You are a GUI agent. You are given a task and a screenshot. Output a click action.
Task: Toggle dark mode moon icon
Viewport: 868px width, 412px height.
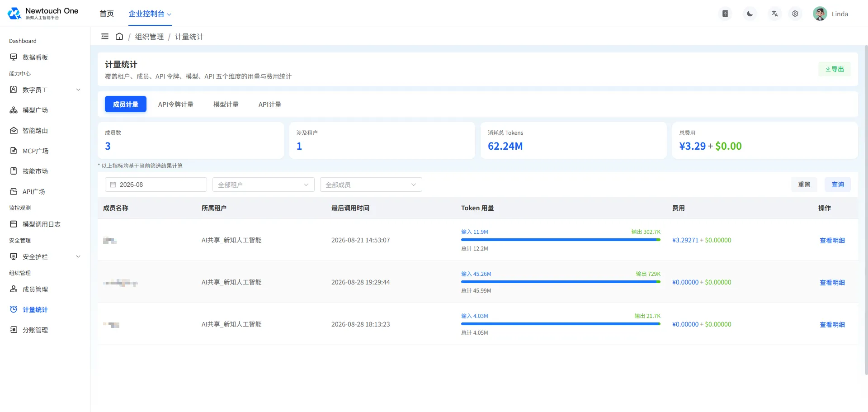pos(750,14)
